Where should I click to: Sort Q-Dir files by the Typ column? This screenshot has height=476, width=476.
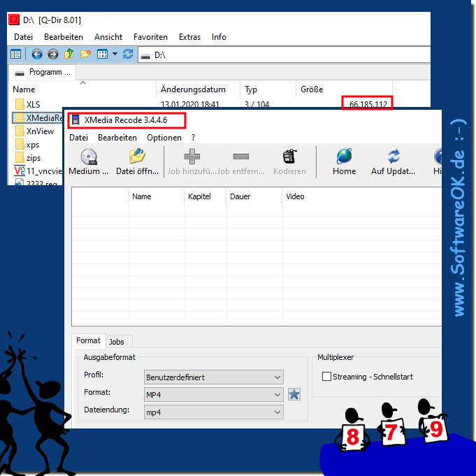[268, 89]
